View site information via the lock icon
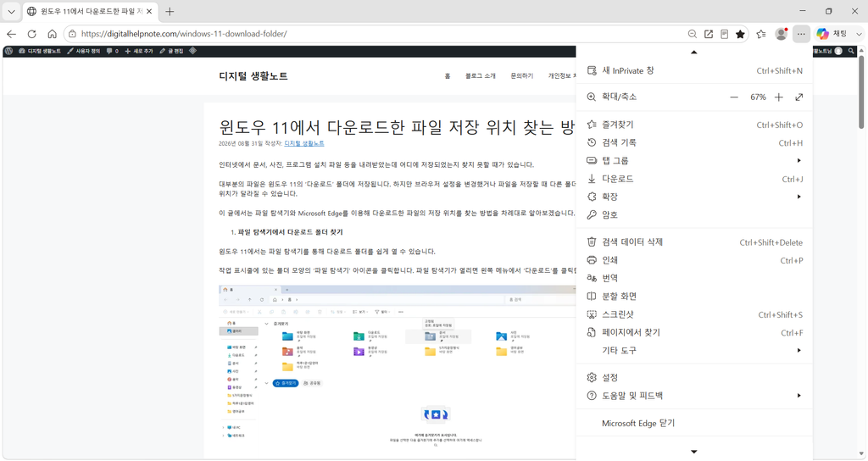Viewport: 868px width, 461px height. click(73, 34)
